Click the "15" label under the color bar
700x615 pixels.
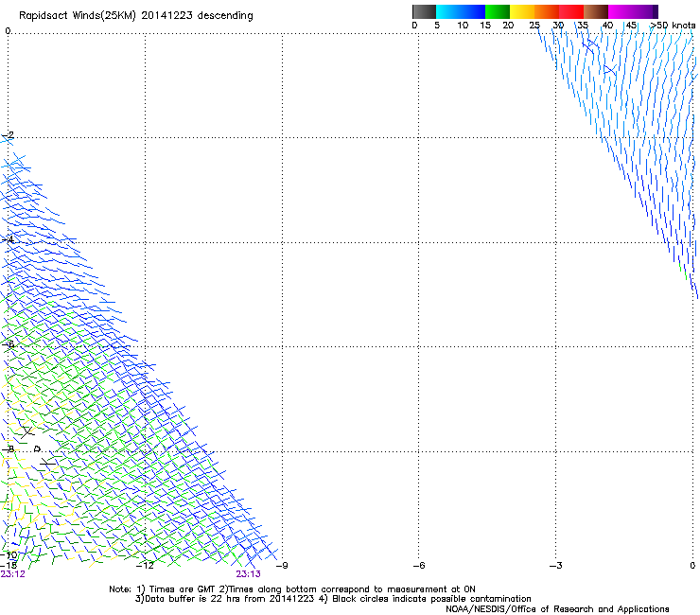coord(485,26)
